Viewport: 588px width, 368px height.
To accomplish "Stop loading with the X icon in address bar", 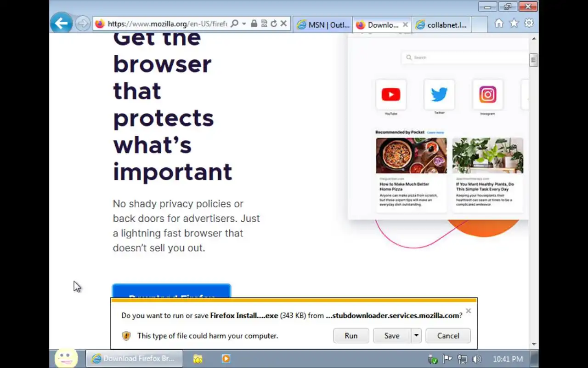I will (x=283, y=24).
